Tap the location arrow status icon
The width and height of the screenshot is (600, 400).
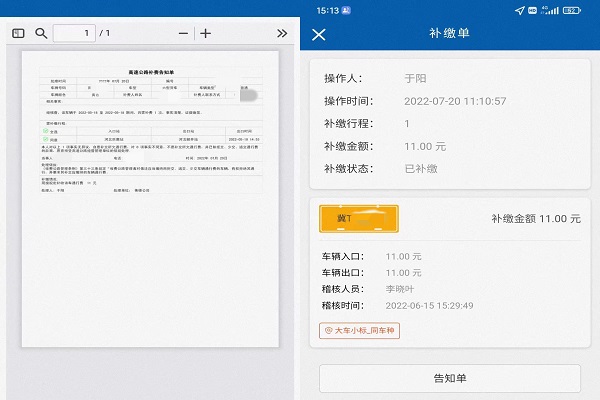pyautogui.click(x=520, y=10)
